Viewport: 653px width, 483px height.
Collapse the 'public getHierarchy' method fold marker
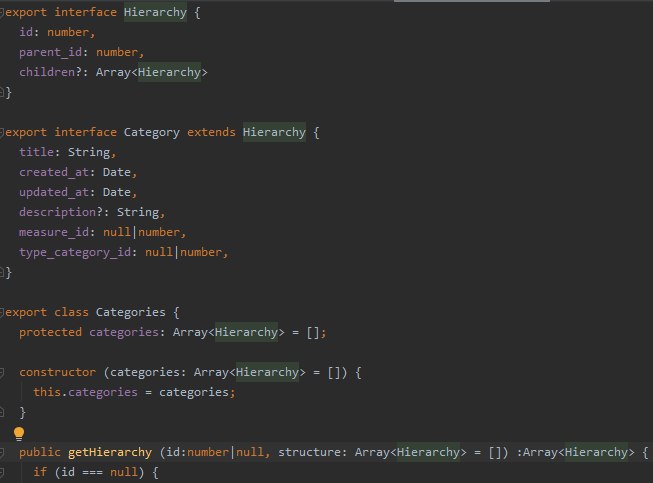2,452
